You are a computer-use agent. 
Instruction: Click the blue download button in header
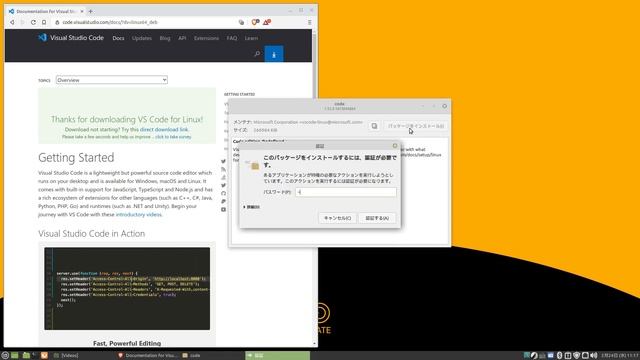point(274,54)
